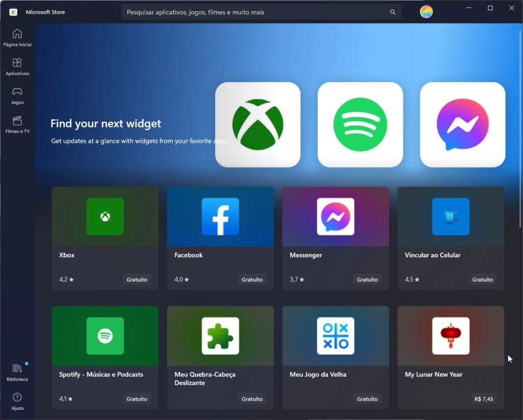
Task: Click the Find your next widget heading
Action: coord(106,123)
